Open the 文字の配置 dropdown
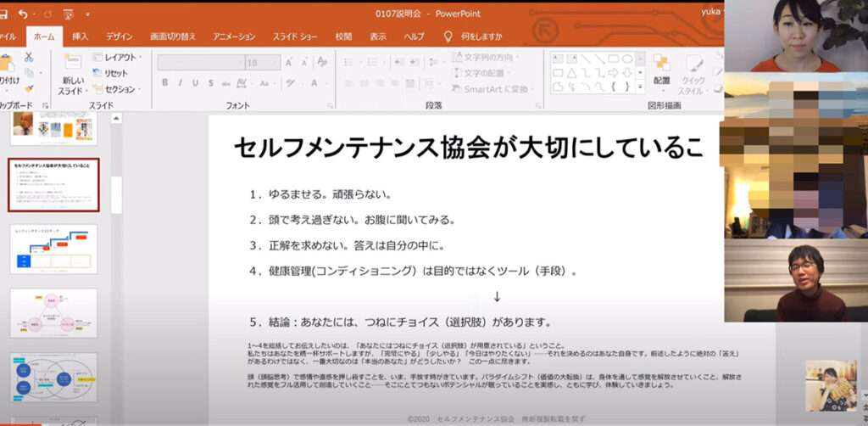This screenshot has height=426, width=868. pyautogui.click(x=482, y=73)
